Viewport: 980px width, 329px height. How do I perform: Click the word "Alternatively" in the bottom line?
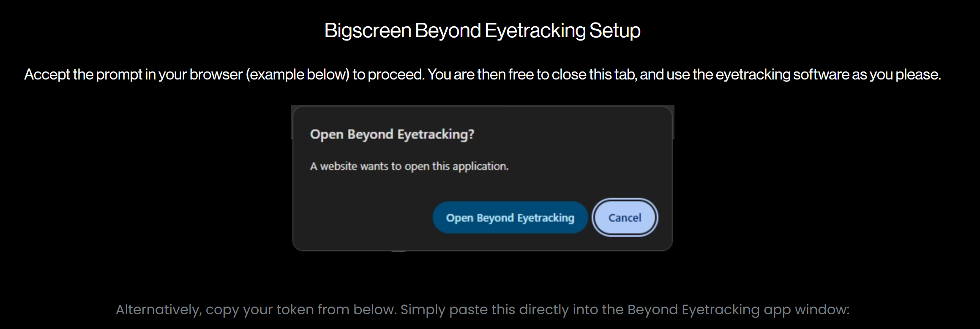coord(158,310)
